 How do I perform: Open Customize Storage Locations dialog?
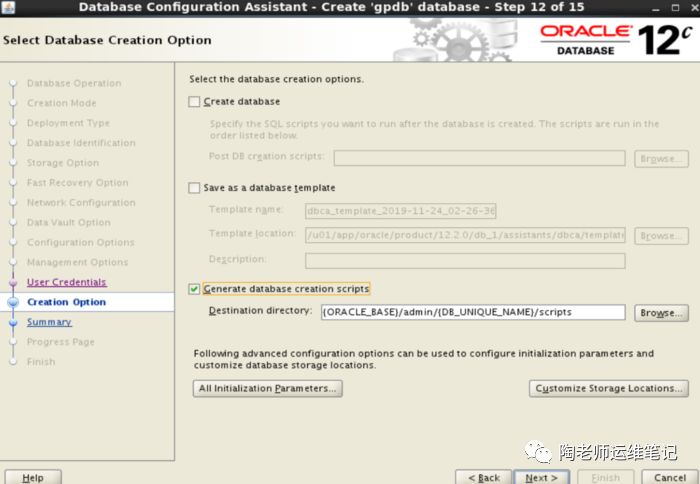tap(608, 388)
